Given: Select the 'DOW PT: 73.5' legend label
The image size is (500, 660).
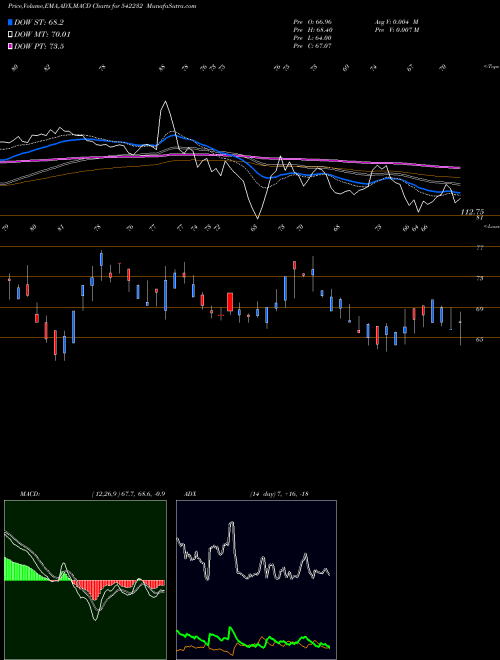Looking at the screenshot, I should pos(40,46).
